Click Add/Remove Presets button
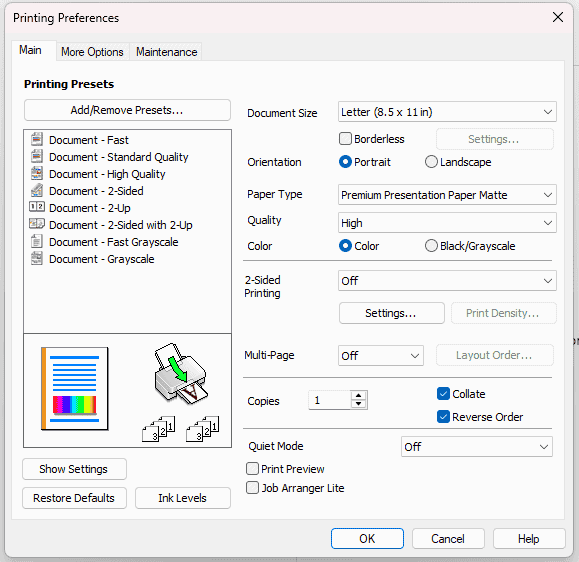This screenshot has width=579, height=562. coord(127,110)
